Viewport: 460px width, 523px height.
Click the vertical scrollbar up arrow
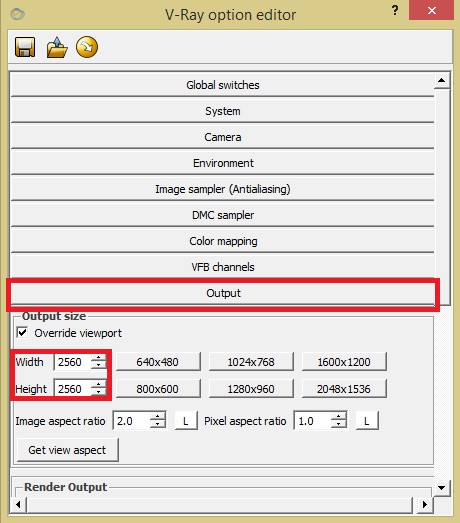point(442,80)
